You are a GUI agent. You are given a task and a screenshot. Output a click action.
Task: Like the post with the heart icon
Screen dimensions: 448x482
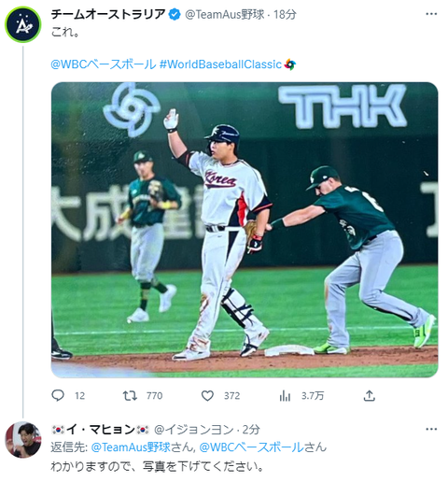coord(207,396)
